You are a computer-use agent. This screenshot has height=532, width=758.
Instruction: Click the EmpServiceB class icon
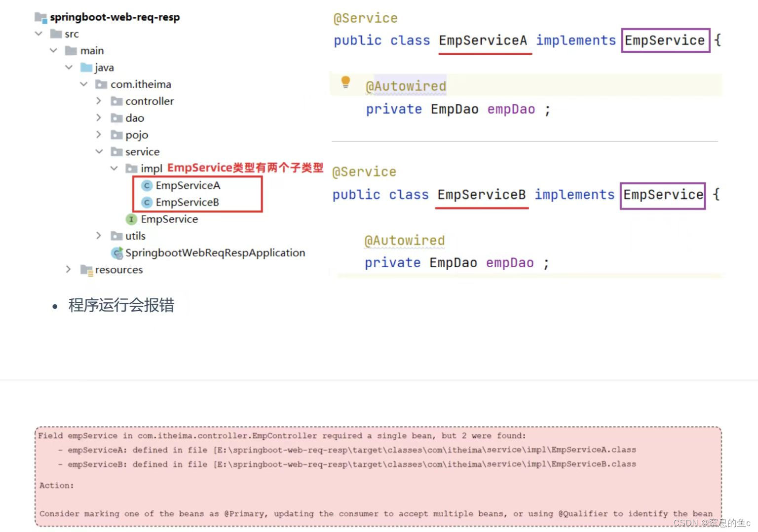(x=147, y=202)
